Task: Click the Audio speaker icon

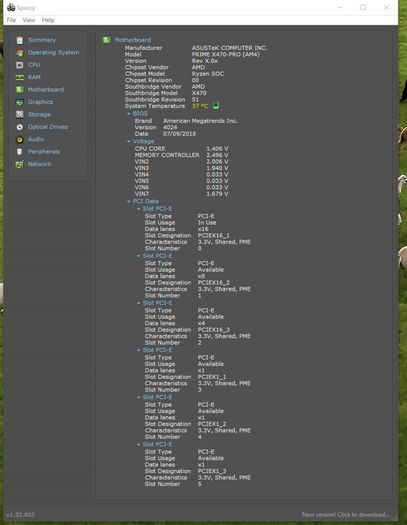Action: [x=20, y=139]
